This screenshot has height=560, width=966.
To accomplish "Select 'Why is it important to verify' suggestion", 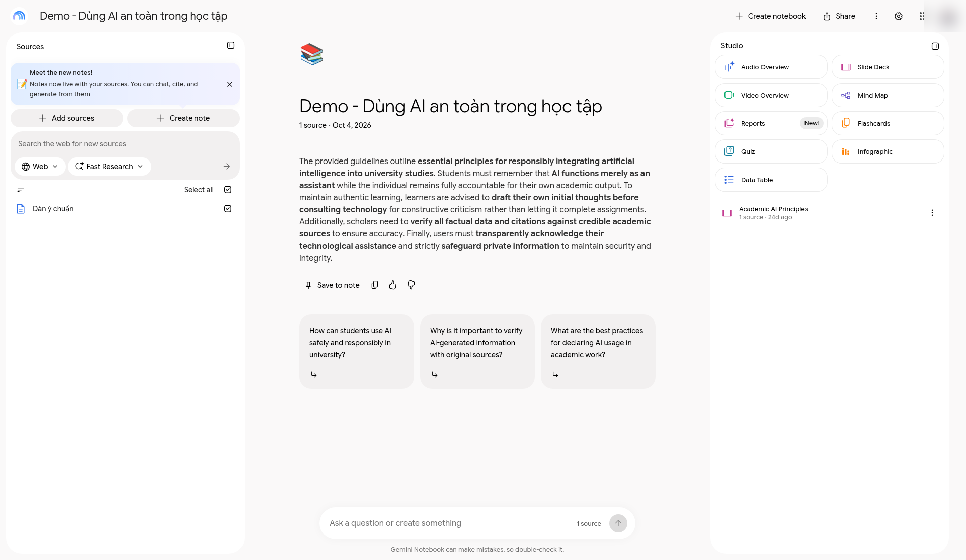I will [477, 352].
